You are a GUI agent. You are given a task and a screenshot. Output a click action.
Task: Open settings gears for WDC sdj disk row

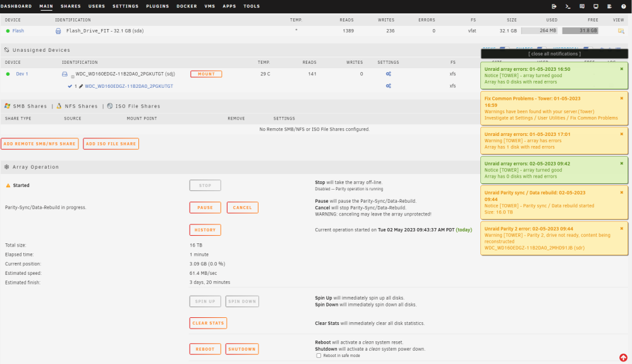(x=389, y=74)
